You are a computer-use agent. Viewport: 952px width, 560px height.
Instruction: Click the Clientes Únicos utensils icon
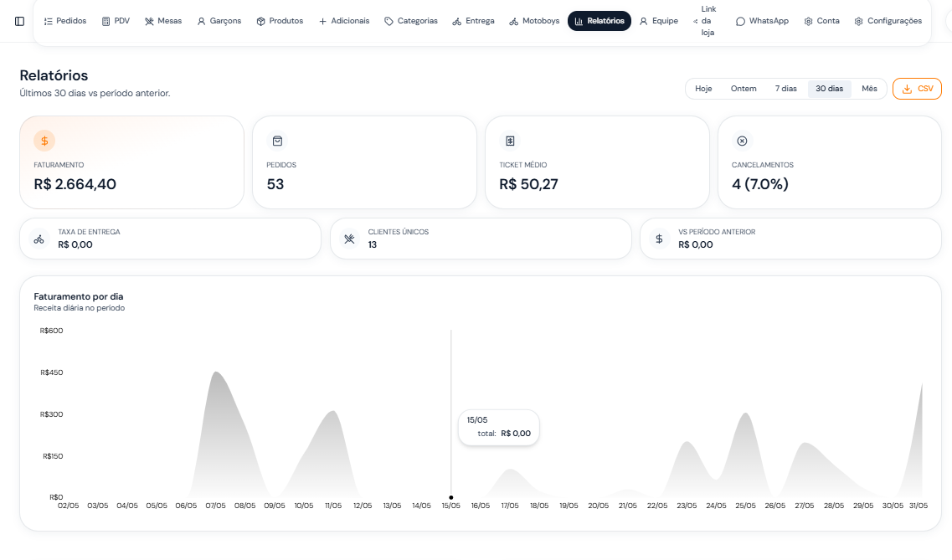tap(349, 239)
